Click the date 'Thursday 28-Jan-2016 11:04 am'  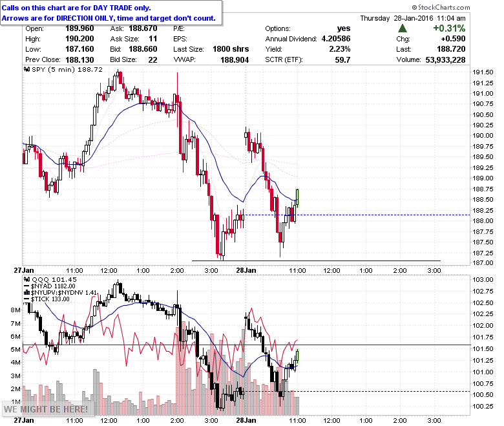coord(413,18)
